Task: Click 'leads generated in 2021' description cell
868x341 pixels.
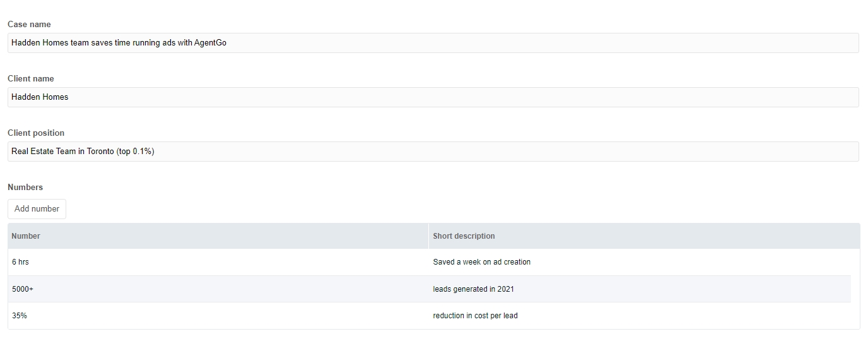Action: click(x=640, y=289)
